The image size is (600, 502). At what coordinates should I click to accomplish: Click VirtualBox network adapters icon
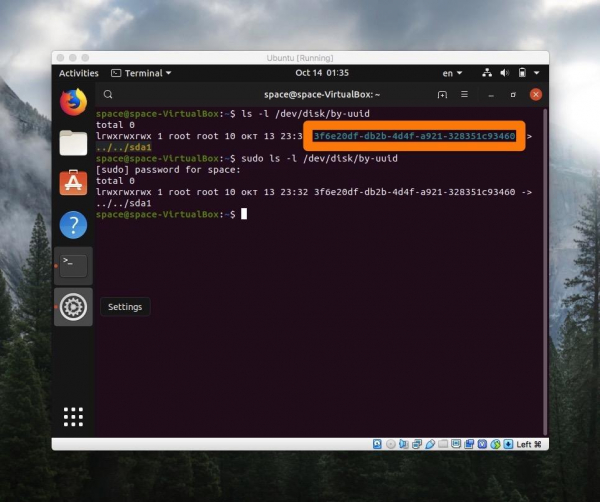coord(417,444)
